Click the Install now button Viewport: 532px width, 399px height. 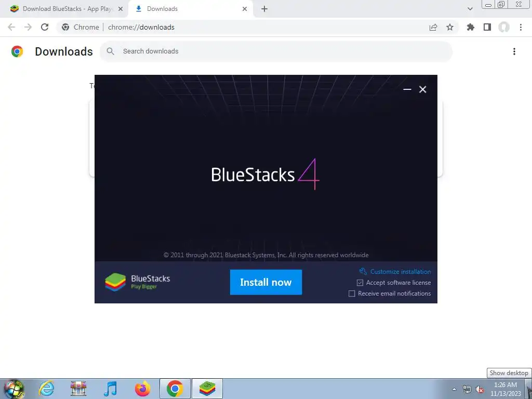coord(265,282)
